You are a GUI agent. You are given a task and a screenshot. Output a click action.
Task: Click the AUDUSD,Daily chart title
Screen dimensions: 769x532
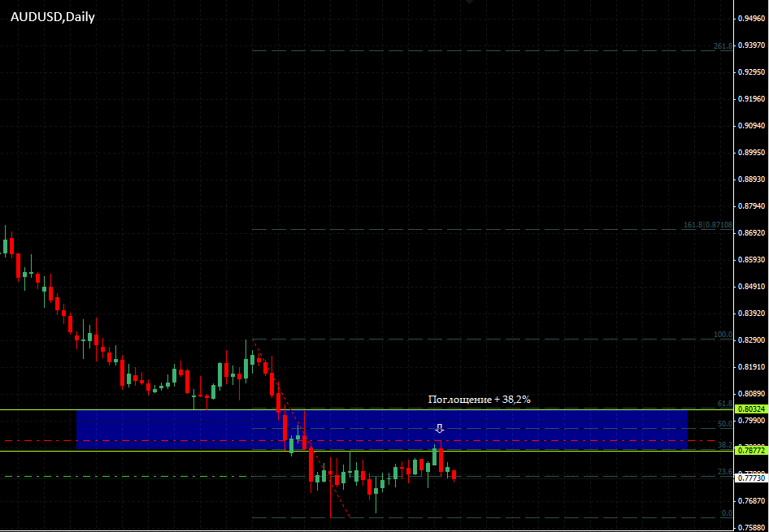point(53,17)
